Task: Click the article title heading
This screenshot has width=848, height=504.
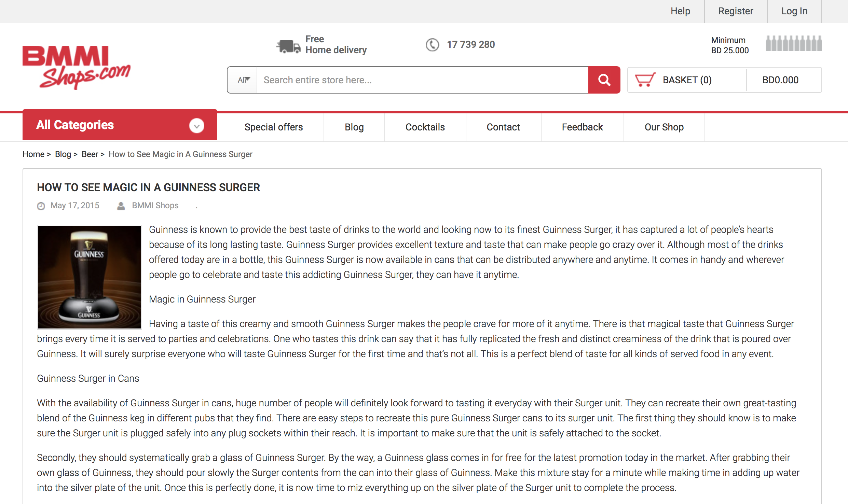Action: (148, 187)
